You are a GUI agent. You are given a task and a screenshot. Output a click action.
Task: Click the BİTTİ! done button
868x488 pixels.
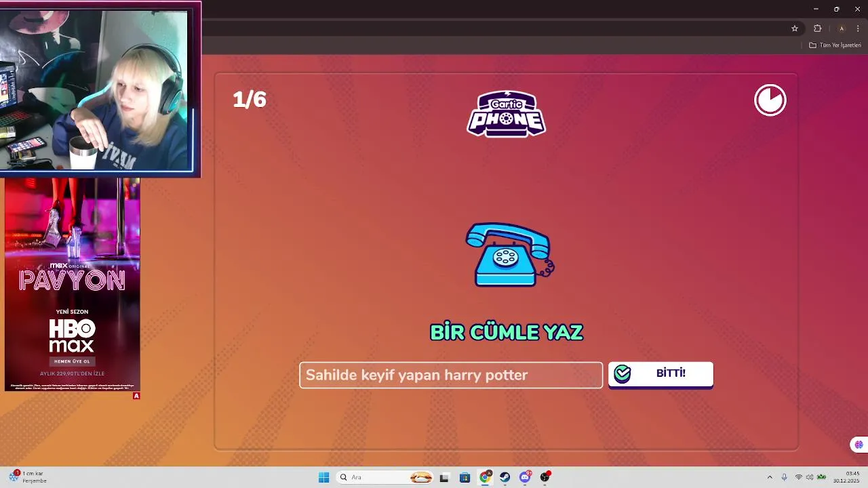pos(660,374)
